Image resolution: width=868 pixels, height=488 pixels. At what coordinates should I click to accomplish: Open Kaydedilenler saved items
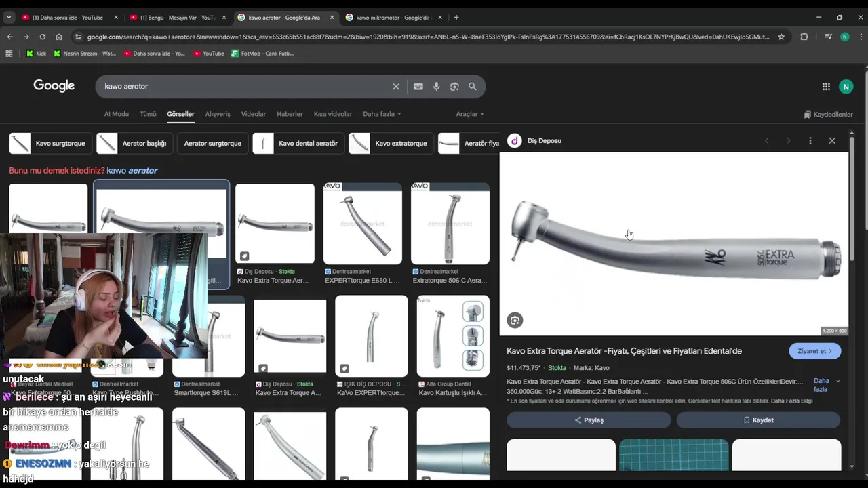828,115
